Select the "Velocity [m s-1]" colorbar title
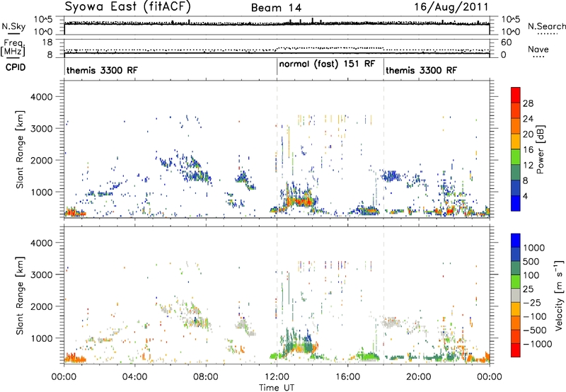 point(558,295)
